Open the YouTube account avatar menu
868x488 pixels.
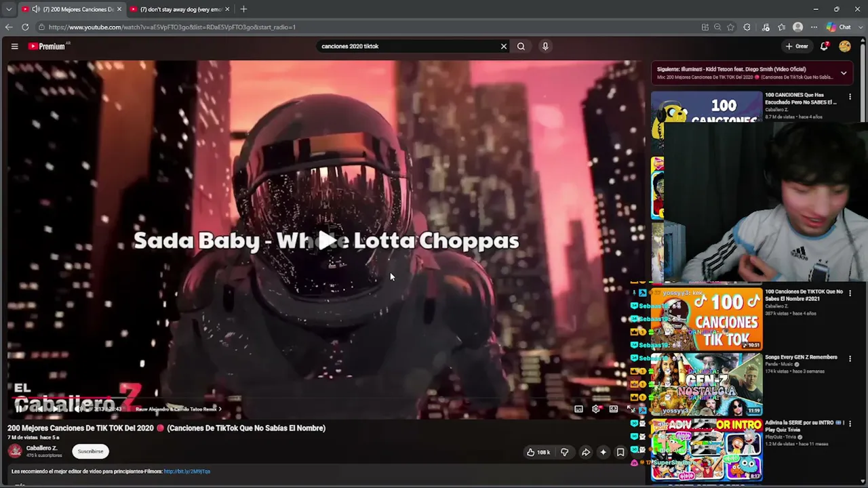pos(845,46)
